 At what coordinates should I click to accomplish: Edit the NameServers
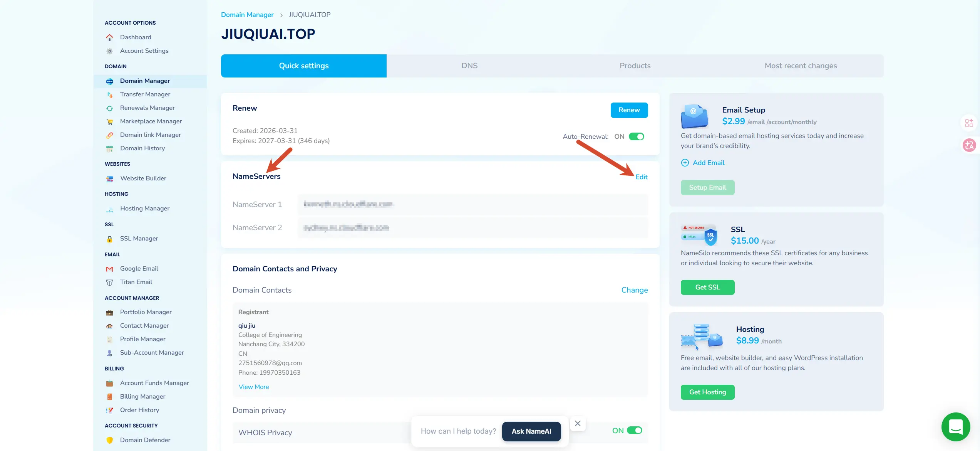642,177
